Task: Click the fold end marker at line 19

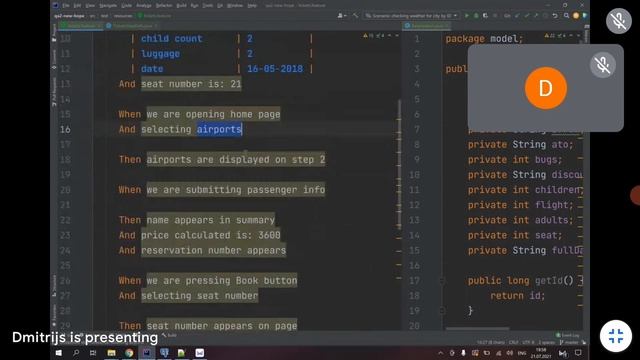Action: 442,311
